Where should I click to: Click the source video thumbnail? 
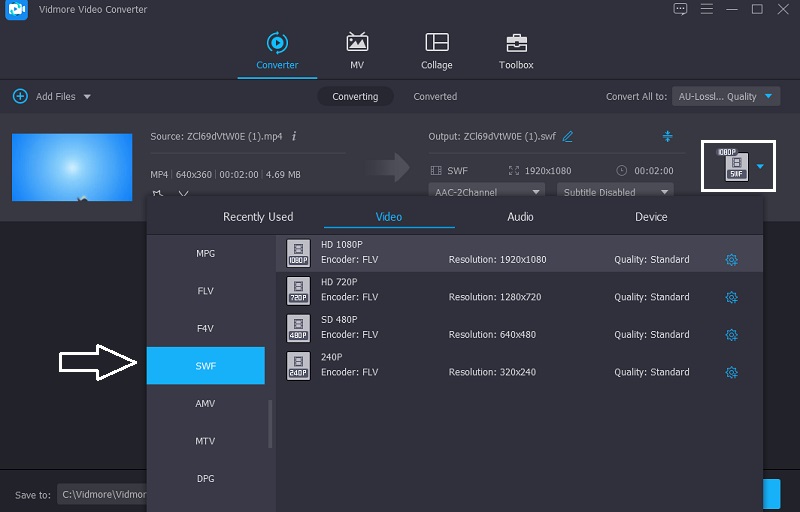tap(72, 167)
